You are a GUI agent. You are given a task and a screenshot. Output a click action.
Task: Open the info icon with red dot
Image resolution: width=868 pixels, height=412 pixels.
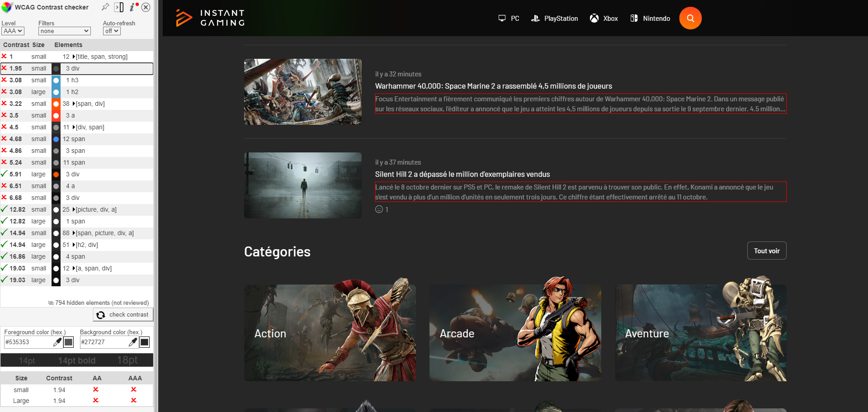[133, 7]
